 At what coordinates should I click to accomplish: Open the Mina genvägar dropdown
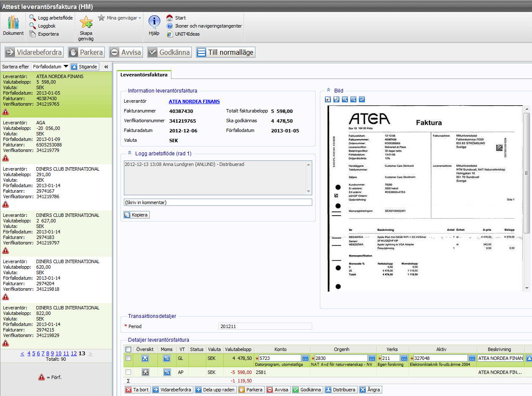pyautogui.click(x=120, y=18)
